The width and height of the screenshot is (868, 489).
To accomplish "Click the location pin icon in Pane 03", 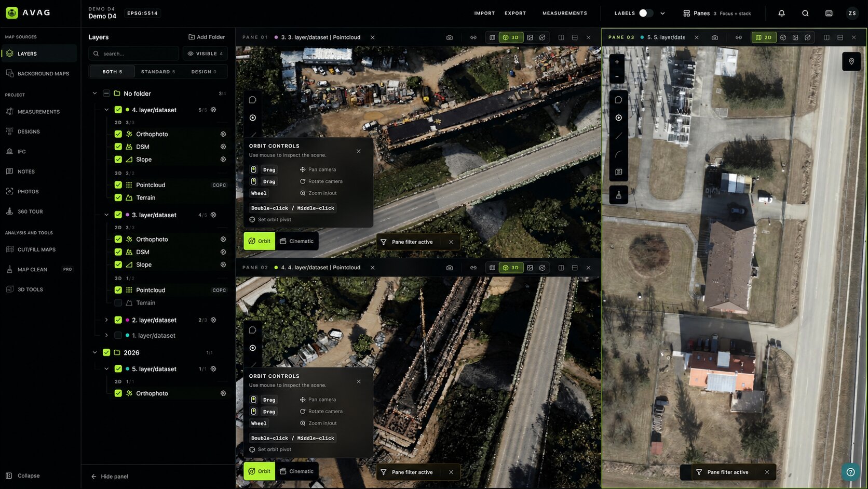I will pos(851,61).
